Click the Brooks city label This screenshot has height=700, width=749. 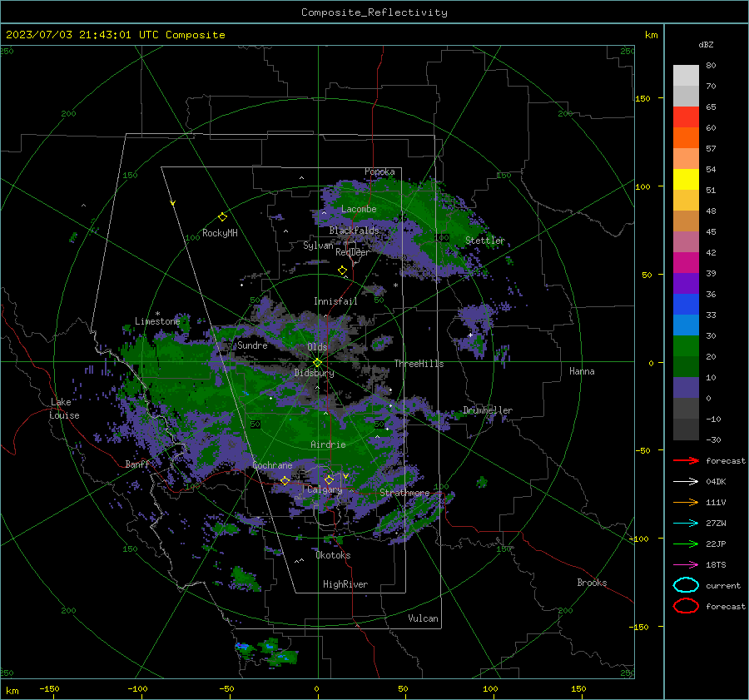tap(592, 583)
